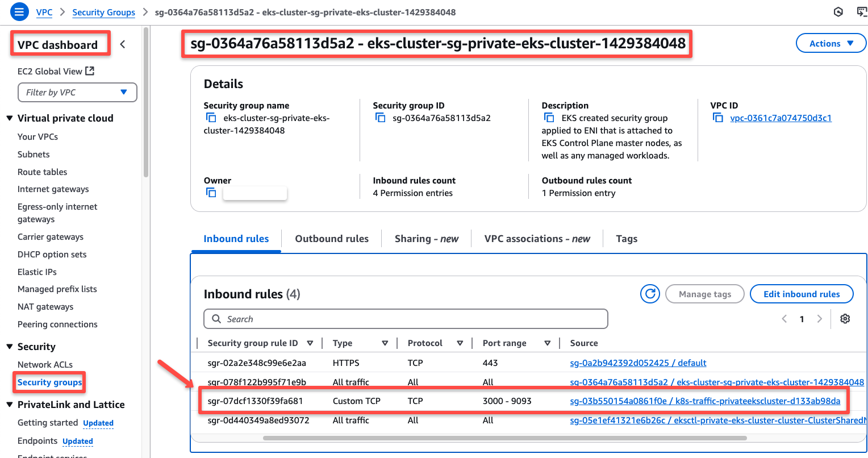Screen dimensions: 868x458
Task: Sort by the Protocol column arrow
Action: click(x=460, y=343)
